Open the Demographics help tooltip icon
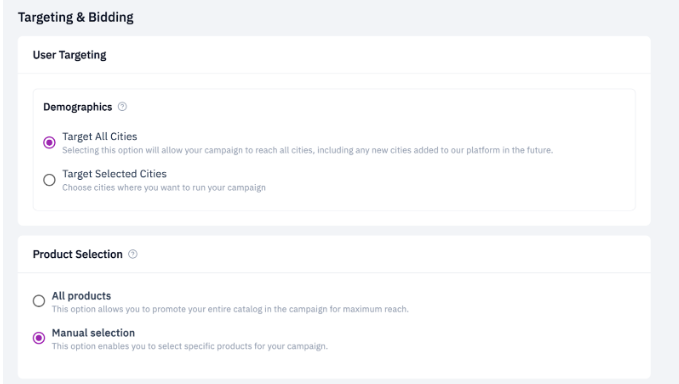Screen dimensions: 679x384 pos(122,106)
